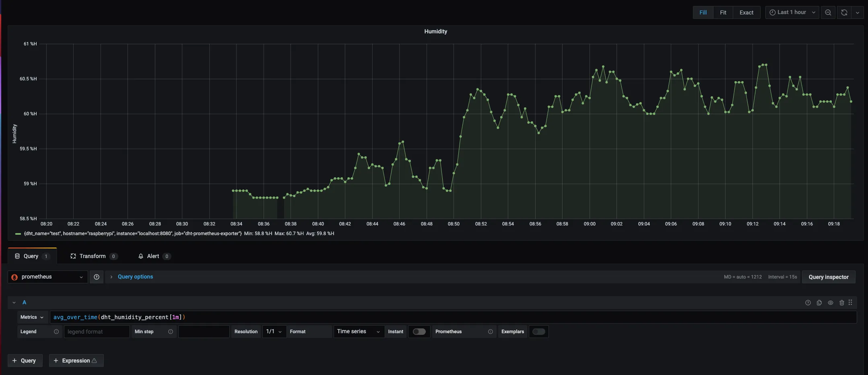Viewport: 868px width, 375px height.
Task: Toggle query A visibility eye icon
Action: tap(831, 303)
